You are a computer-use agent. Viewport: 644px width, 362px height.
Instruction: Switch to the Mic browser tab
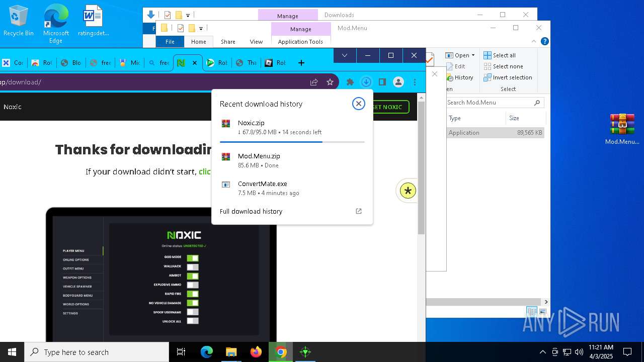pos(129,63)
